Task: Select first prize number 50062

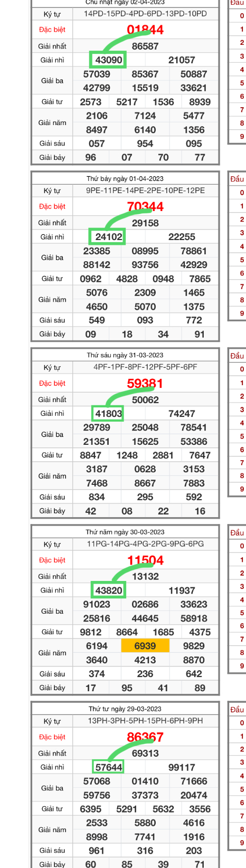Action: 145,400
